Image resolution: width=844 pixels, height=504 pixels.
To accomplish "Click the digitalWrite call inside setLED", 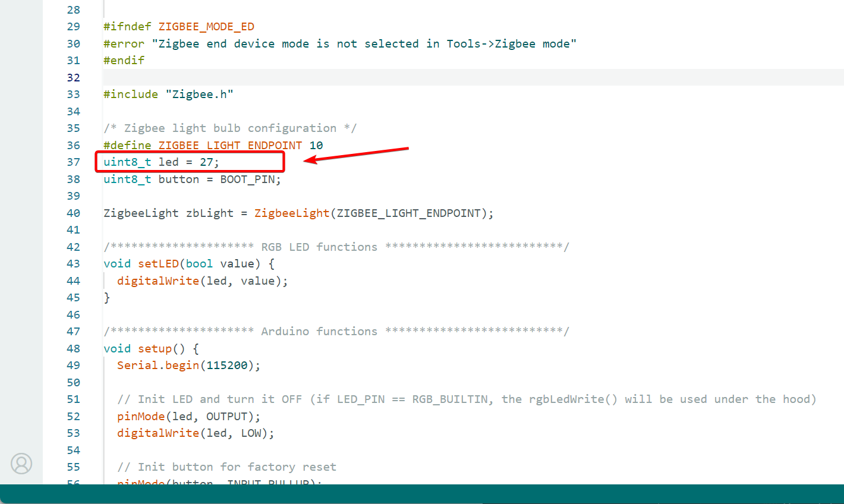I will (158, 281).
